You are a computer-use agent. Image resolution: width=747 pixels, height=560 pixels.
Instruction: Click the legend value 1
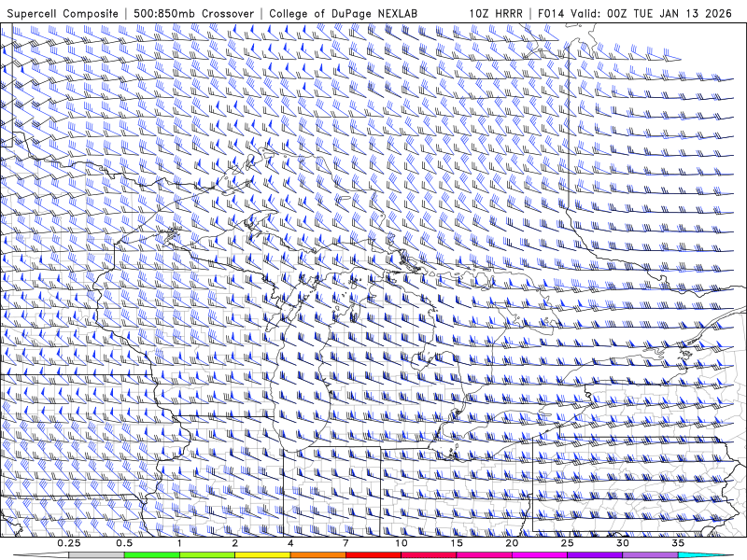[x=179, y=543]
